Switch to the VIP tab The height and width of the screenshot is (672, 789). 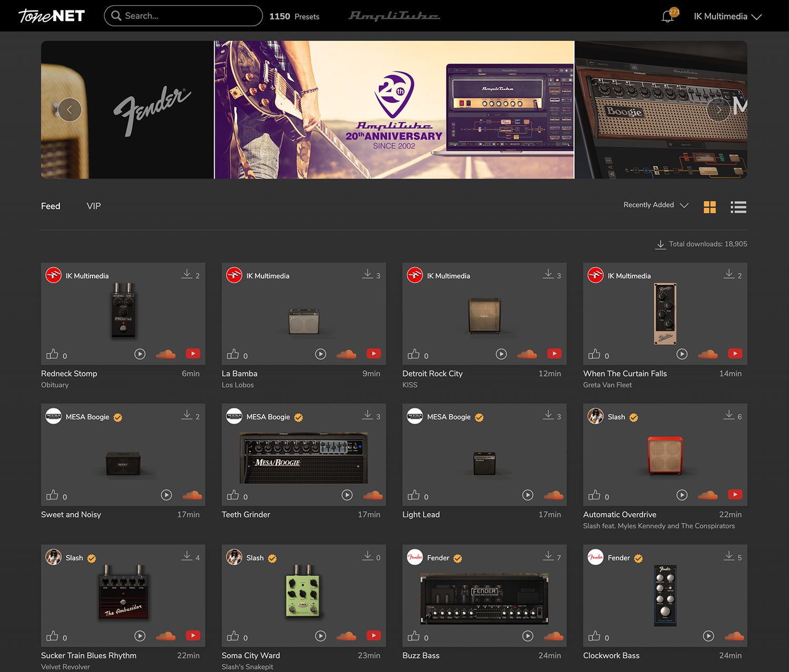click(x=94, y=206)
